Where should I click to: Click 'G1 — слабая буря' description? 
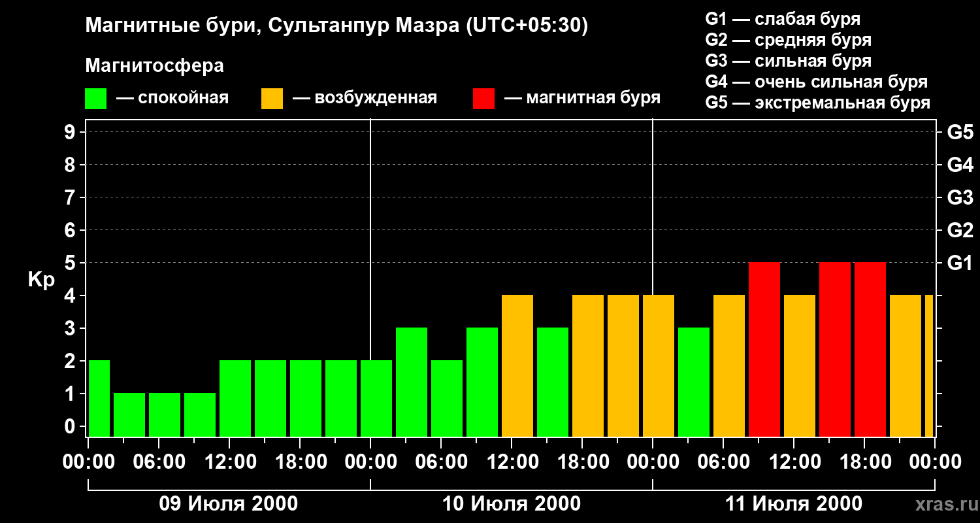coord(783,19)
